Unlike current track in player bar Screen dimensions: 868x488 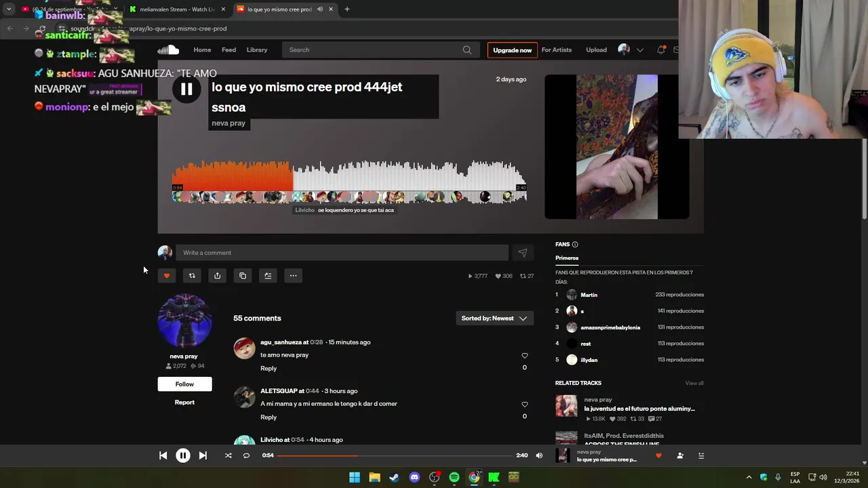tap(658, 455)
